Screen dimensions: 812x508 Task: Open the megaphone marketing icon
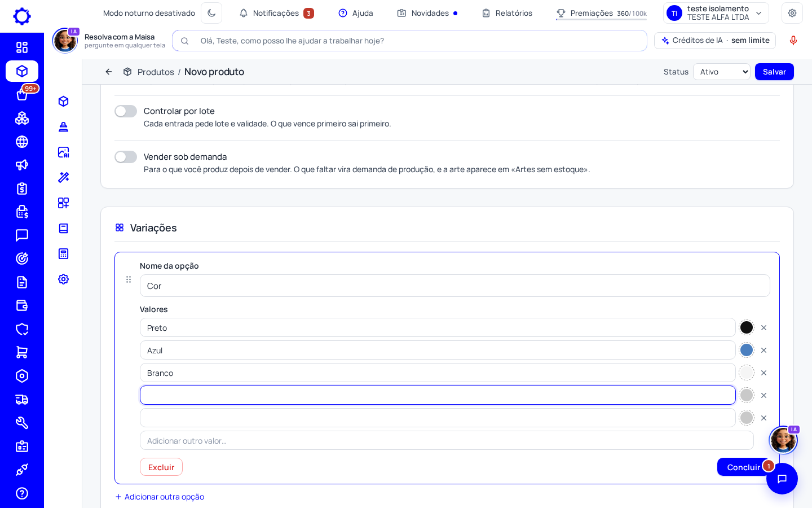[22, 165]
